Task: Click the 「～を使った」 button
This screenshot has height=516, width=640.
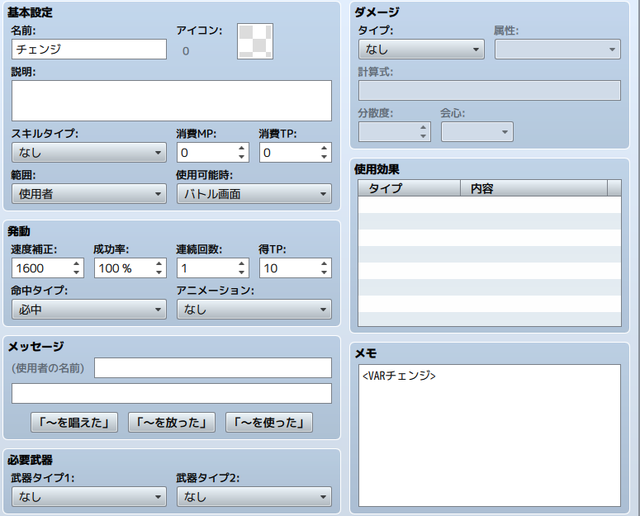Action: point(269,423)
